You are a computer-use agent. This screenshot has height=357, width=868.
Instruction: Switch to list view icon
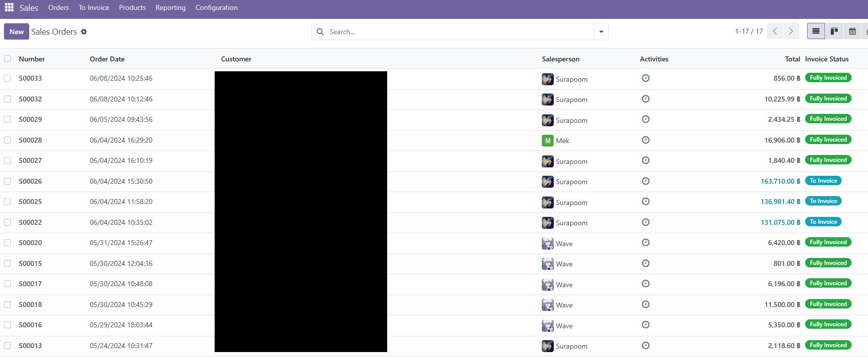point(815,32)
